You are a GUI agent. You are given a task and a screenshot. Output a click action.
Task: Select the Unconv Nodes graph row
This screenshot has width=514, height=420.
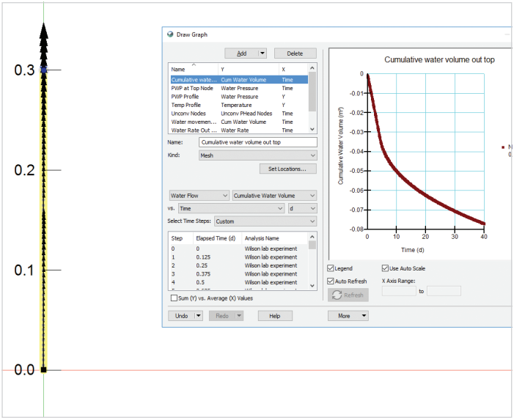point(239,114)
